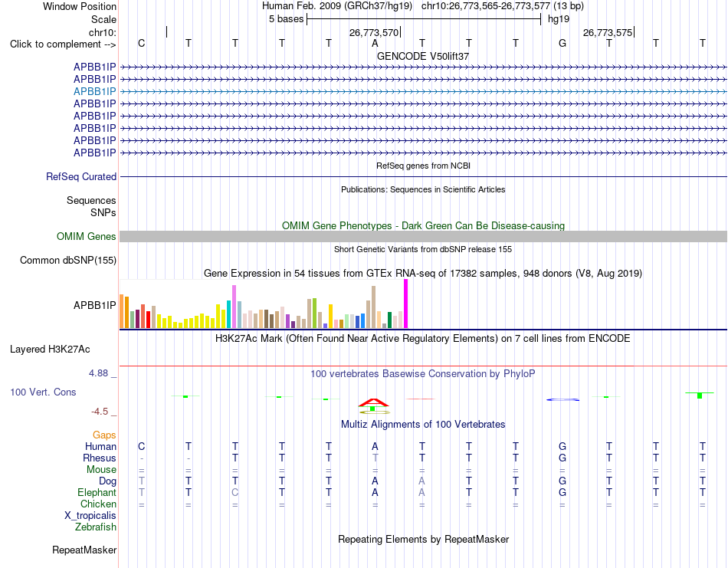Click the Rhesus alignment row label

[x=100, y=458]
